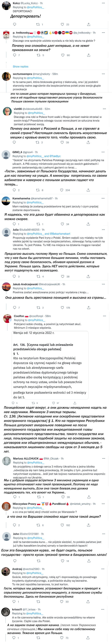Image resolution: width=112 pixels, height=644 pixels.
Task: Reply to vist66's tweet
Action: tap(14, 142)
